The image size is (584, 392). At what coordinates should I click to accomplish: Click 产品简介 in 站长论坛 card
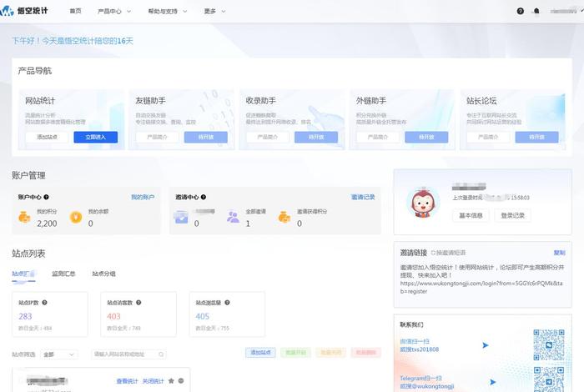coord(488,137)
